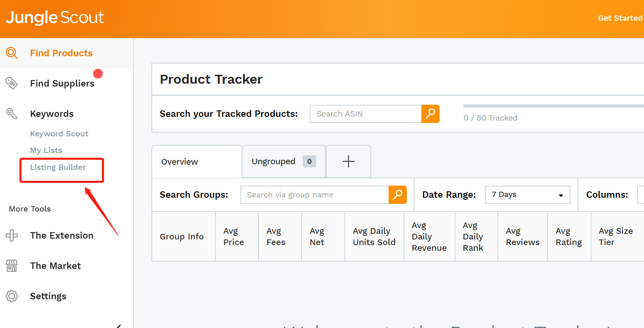The width and height of the screenshot is (644, 328).
Task: Add a new group with plus tab
Action: [348, 161]
